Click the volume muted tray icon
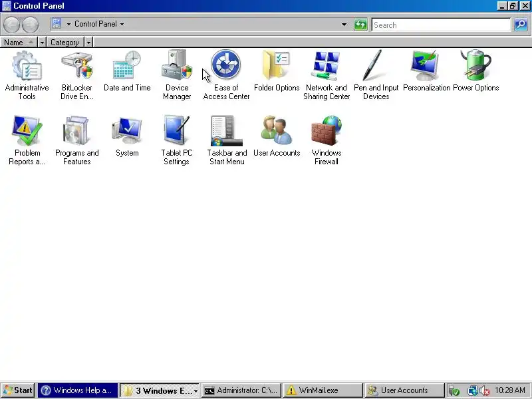The height and width of the screenshot is (399, 532). tap(485, 390)
